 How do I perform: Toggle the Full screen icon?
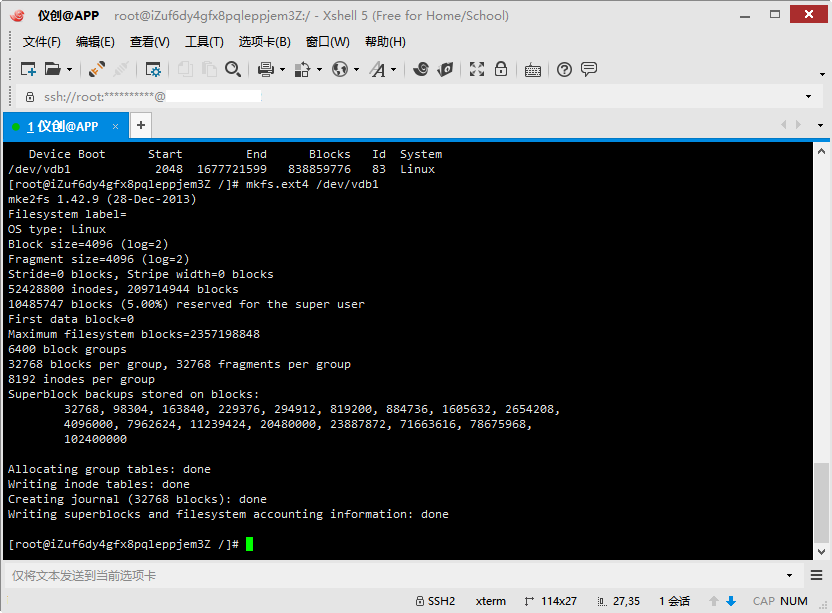coord(476,69)
